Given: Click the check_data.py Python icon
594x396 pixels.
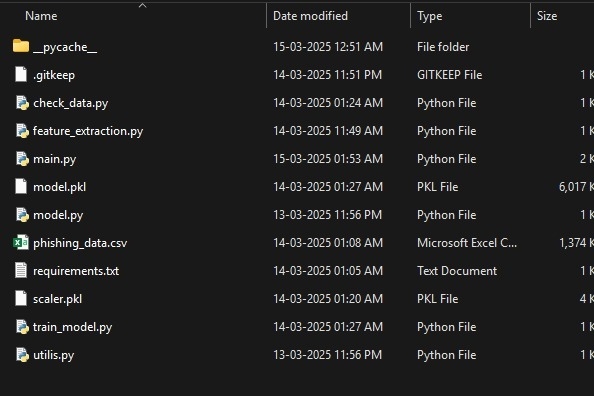Looking at the screenshot, I should [x=22, y=103].
